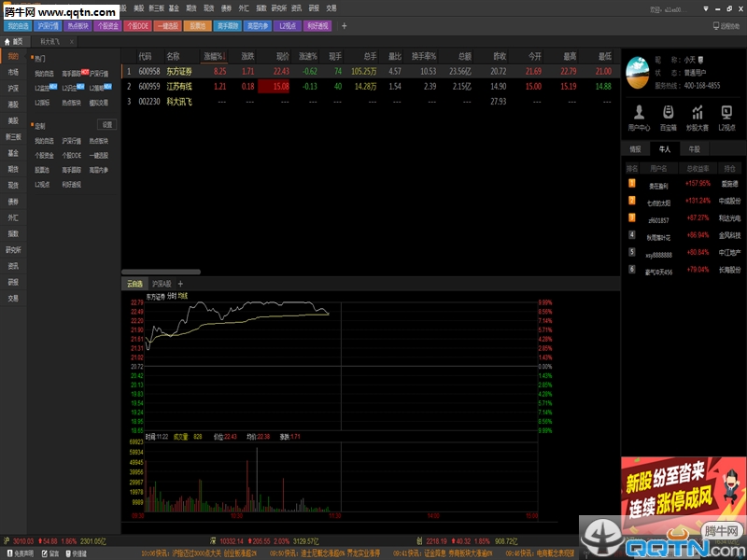
Task: Open 一键选股 link under 定制
Action: coord(99,156)
